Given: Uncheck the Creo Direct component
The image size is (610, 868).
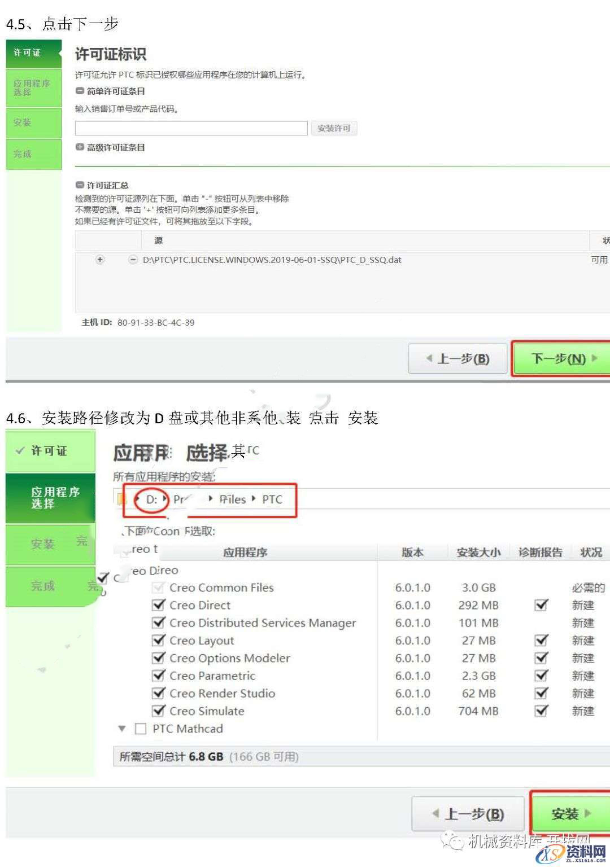Looking at the screenshot, I should click(158, 605).
